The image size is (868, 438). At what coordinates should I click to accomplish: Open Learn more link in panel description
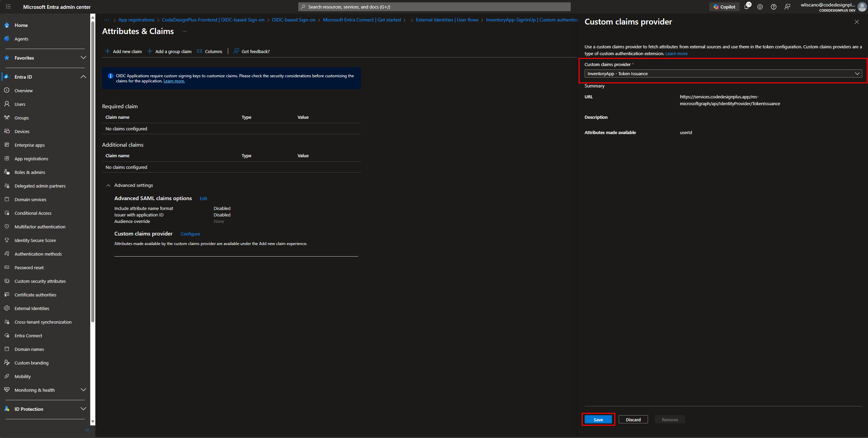[676, 53]
